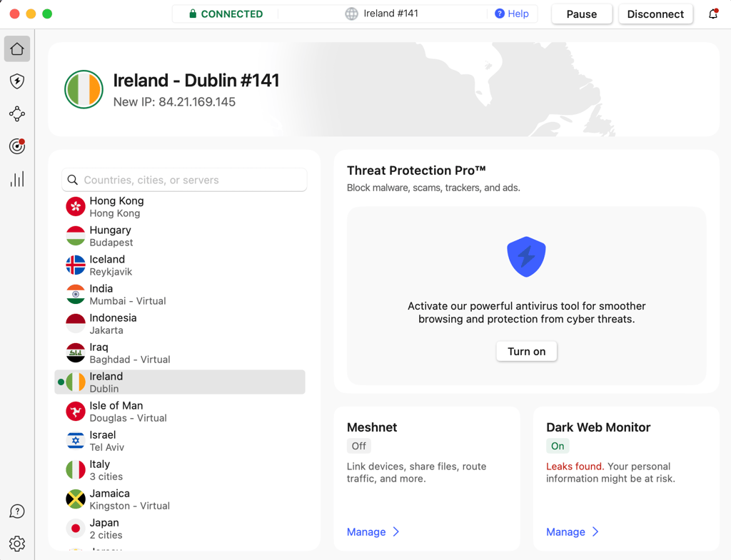
Task: Focus the countries, cities, or servers search field
Action: [x=184, y=180]
